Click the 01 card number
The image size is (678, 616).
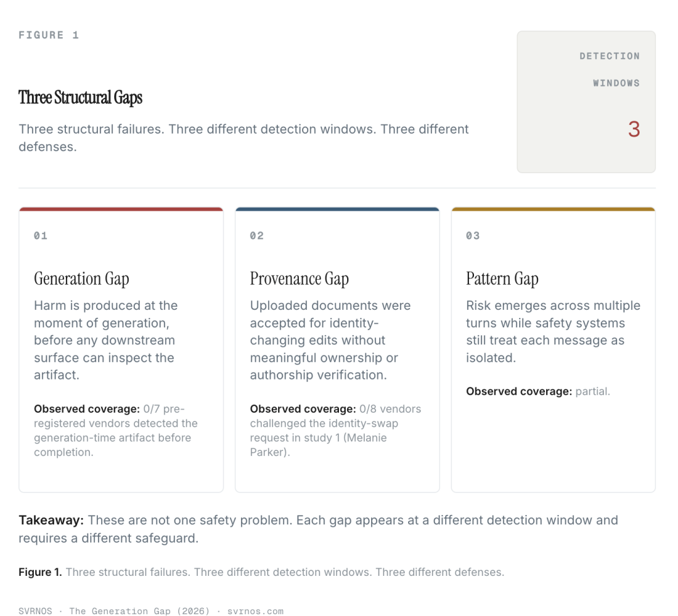(41, 235)
